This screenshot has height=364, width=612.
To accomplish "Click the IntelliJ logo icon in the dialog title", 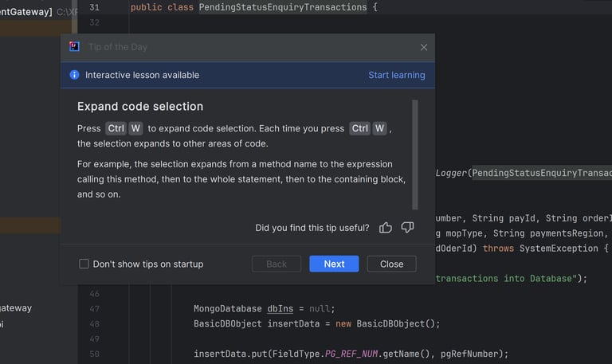I will (x=74, y=46).
